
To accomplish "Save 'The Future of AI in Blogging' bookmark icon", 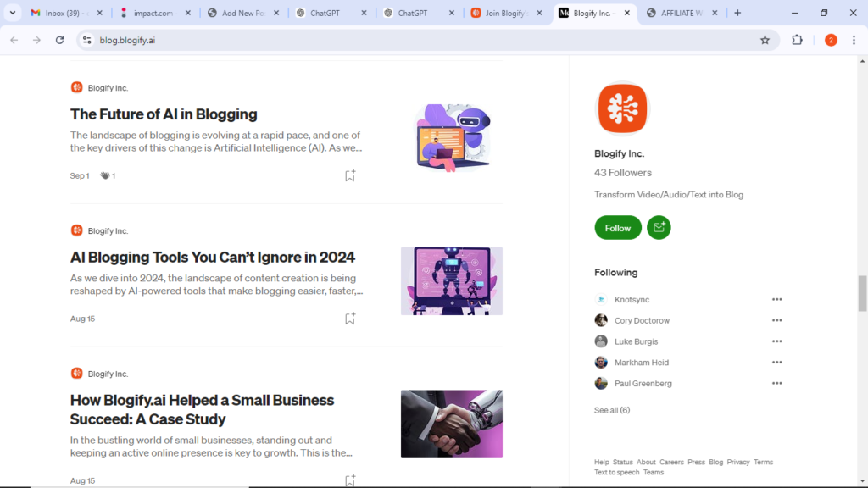I will 350,175.
